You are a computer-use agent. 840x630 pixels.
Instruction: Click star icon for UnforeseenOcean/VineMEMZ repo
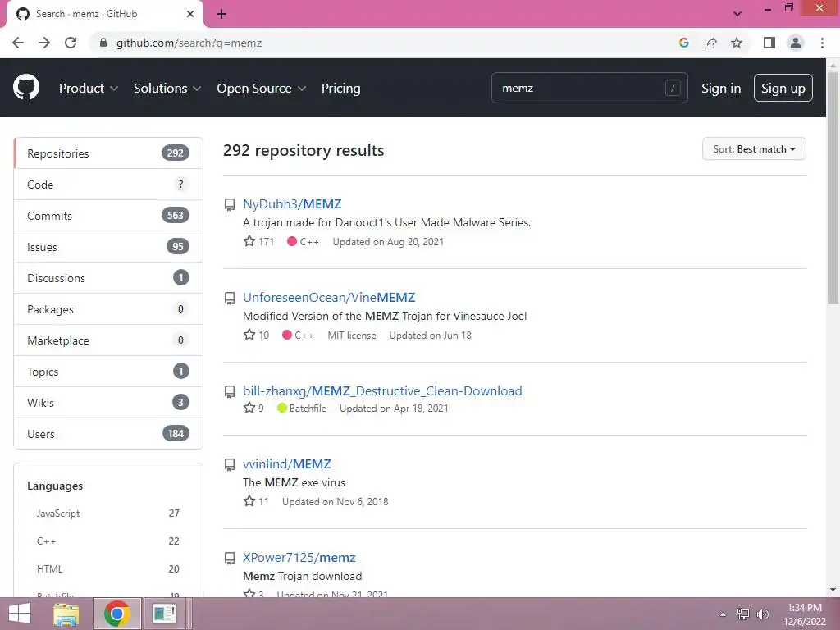(x=249, y=335)
